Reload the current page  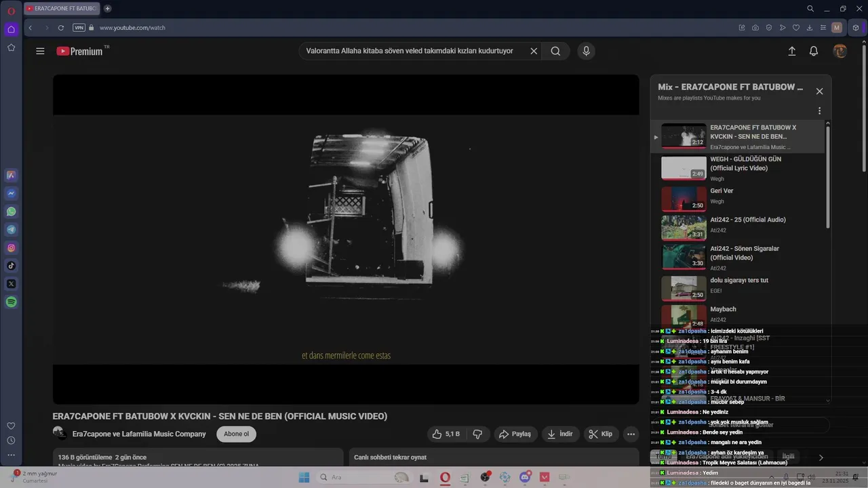pyautogui.click(x=61, y=28)
